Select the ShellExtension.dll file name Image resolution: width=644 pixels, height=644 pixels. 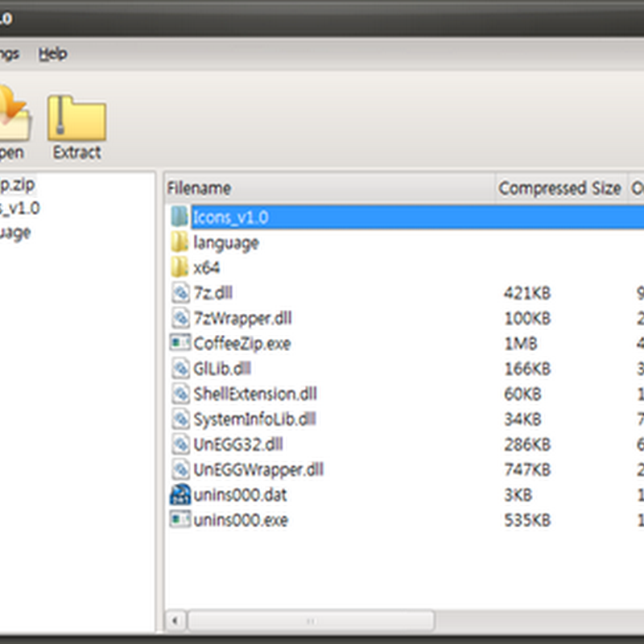pos(255,394)
